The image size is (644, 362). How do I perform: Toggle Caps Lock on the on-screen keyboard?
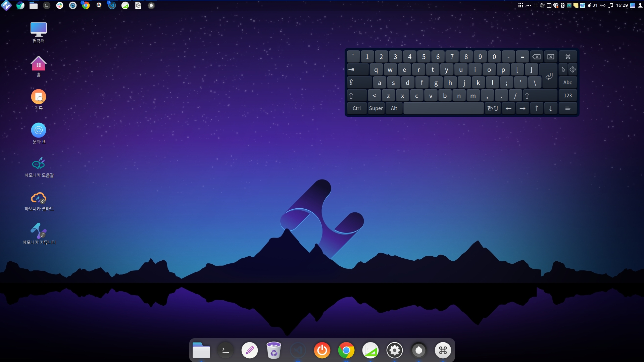click(359, 83)
